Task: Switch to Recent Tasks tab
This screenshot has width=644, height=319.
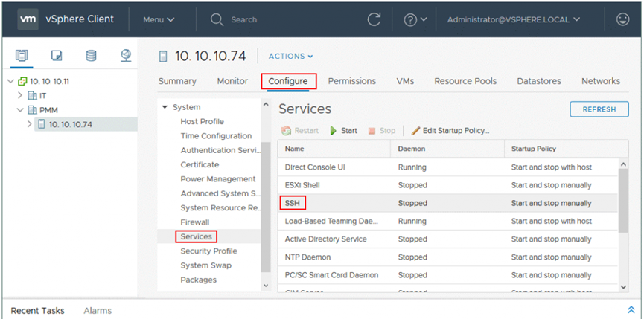Action: pyautogui.click(x=37, y=311)
